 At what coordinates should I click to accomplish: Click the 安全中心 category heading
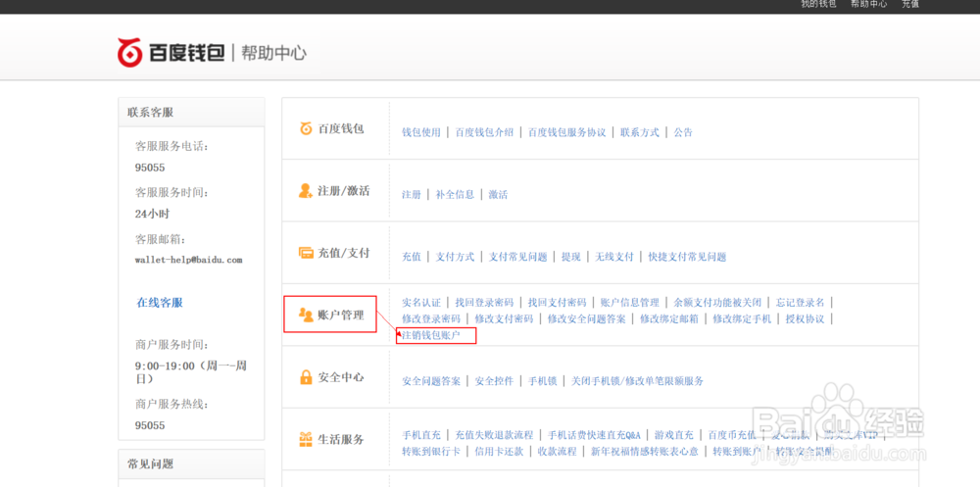click(x=341, y=377)
